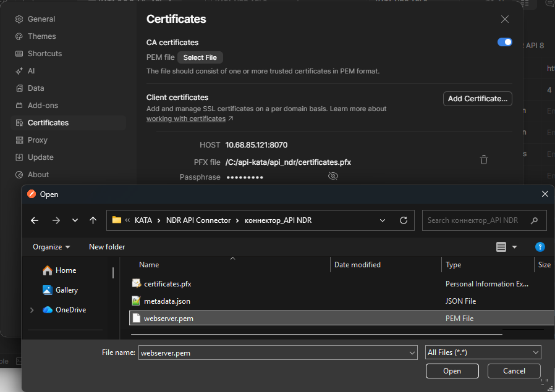Screen dimensions: 555x392
Task: Click the коннектор_API NDR breadcrumb
Action: (x=278, y=220)
